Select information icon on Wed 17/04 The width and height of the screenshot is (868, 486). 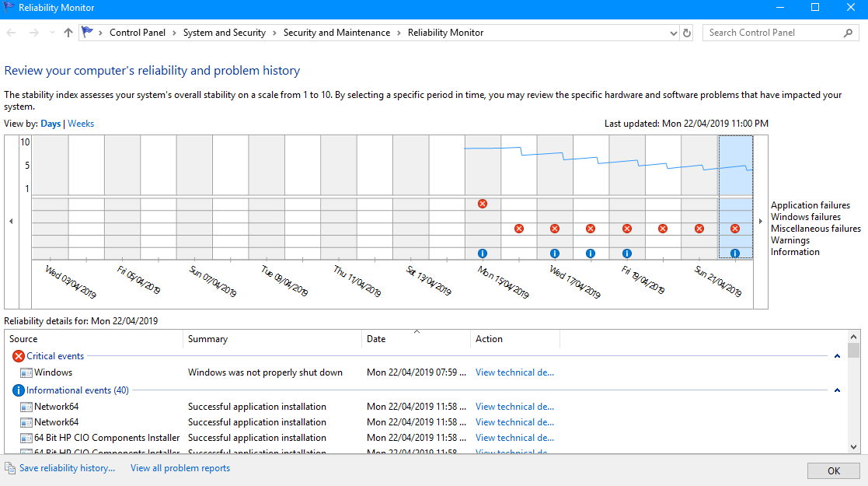555,253
